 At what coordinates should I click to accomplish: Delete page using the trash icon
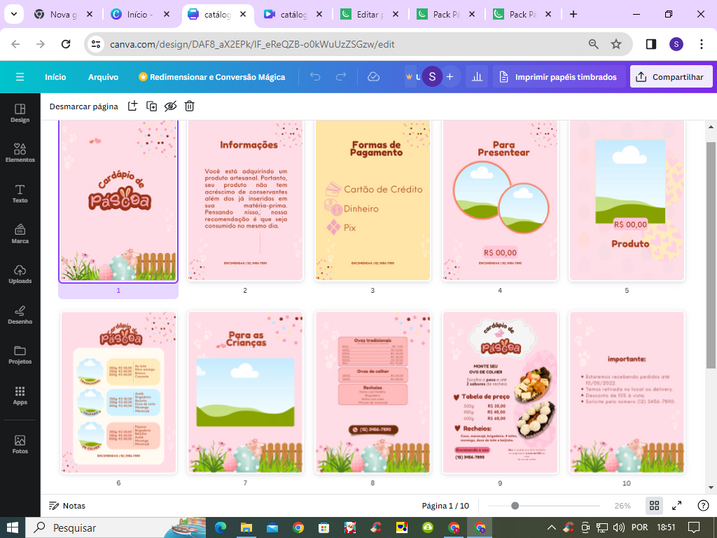[x=189, y=106]
